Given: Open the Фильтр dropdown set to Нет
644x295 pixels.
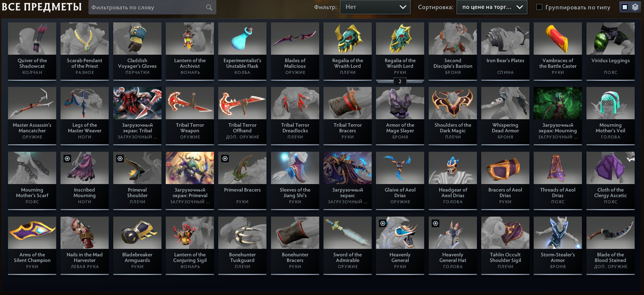Looking at the screenshot, I should (375, 7).
